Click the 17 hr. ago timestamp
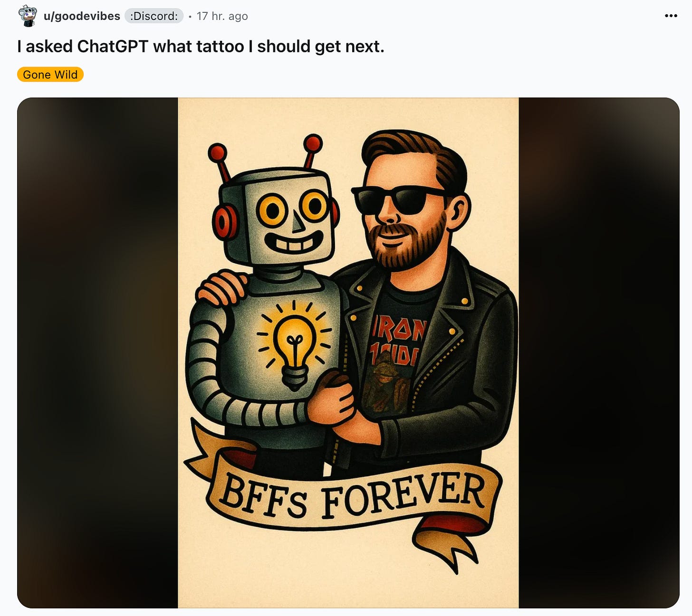 [222, 16]
